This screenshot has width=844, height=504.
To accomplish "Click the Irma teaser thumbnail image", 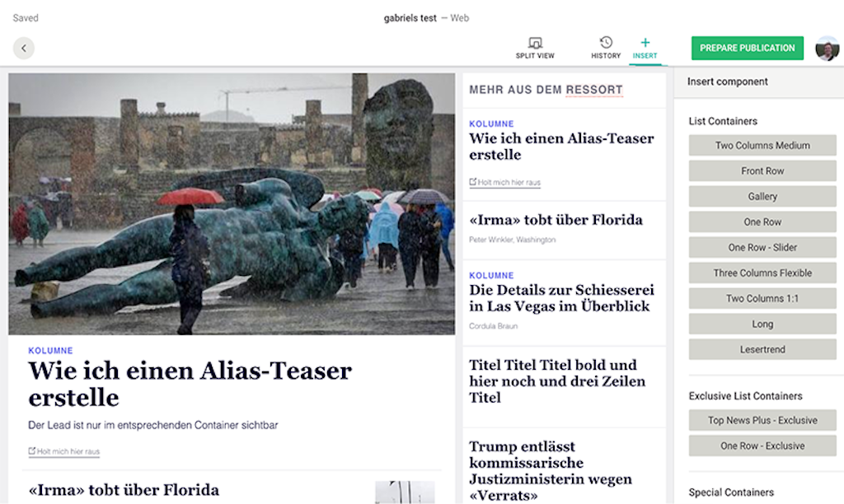I will 405,492.
